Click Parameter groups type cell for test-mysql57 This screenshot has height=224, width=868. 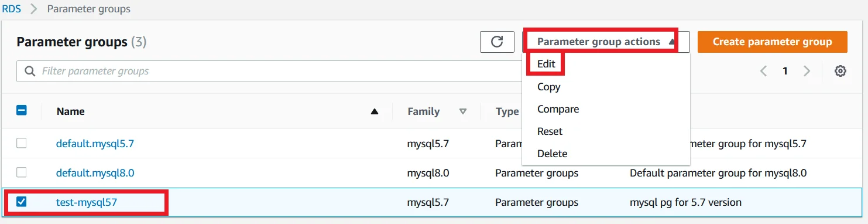click(537, 202)
